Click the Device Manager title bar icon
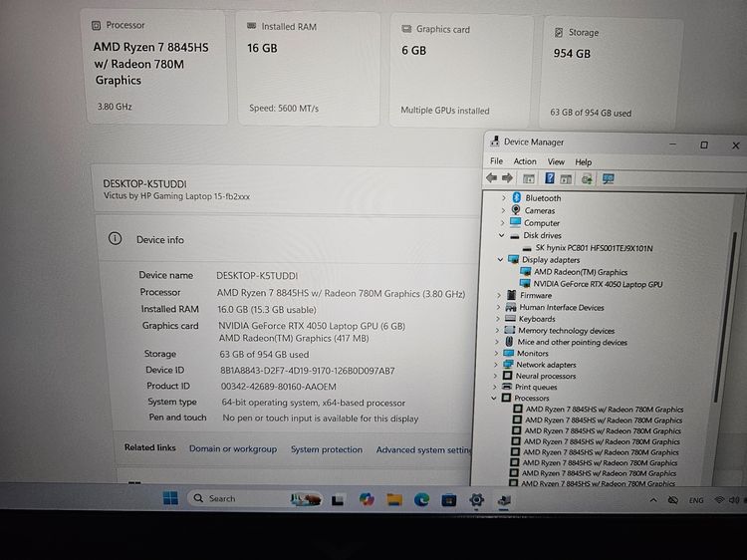747x560 pixels. point(495,141)
